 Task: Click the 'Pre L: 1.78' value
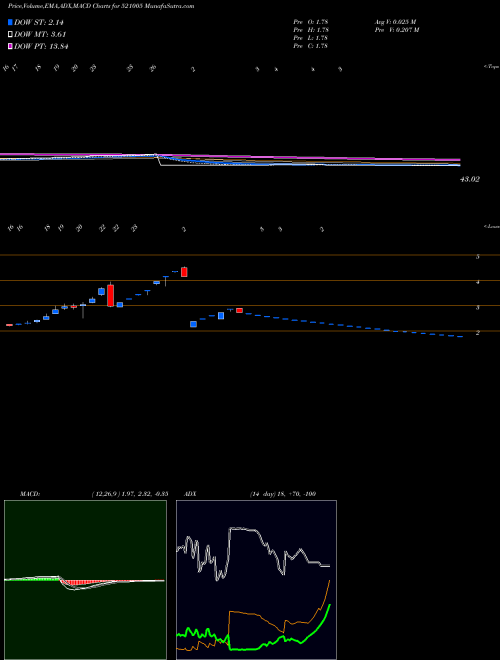click(x=311, y=38)
